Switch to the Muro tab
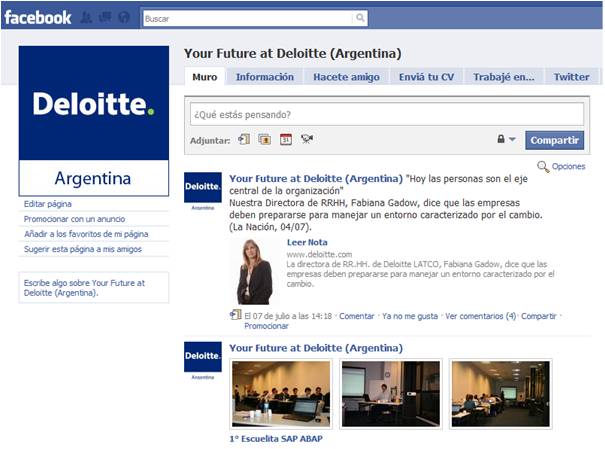This screenshot has height=449, width=605. tap(204, 77)
